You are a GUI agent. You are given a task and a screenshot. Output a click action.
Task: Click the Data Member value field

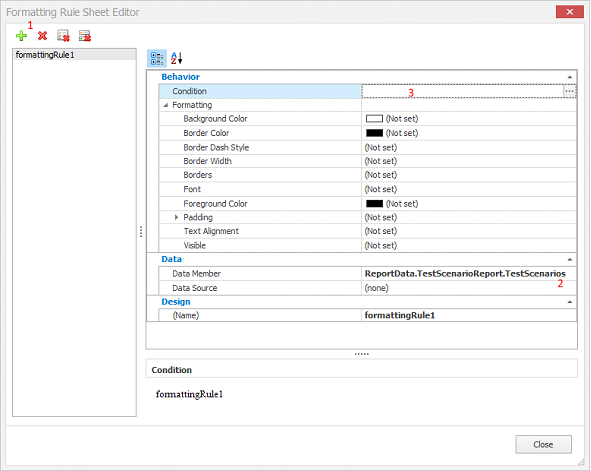[469, 274]
